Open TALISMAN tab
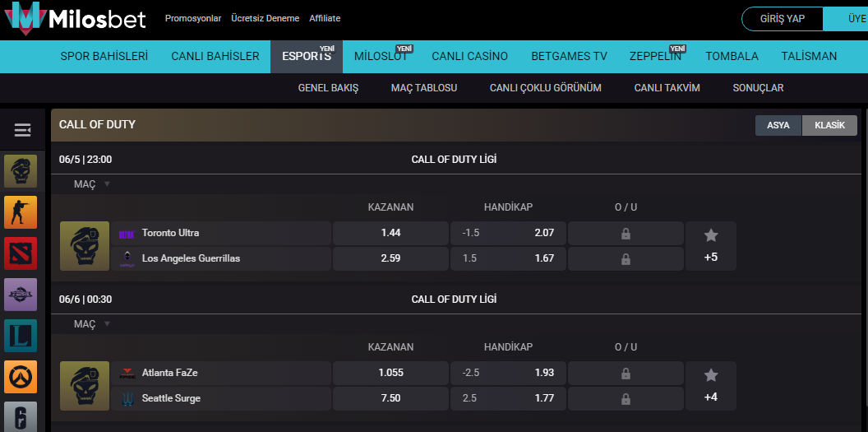Image resolution: width=868 pixels, height=432 pixels. (x=810, y=56)
